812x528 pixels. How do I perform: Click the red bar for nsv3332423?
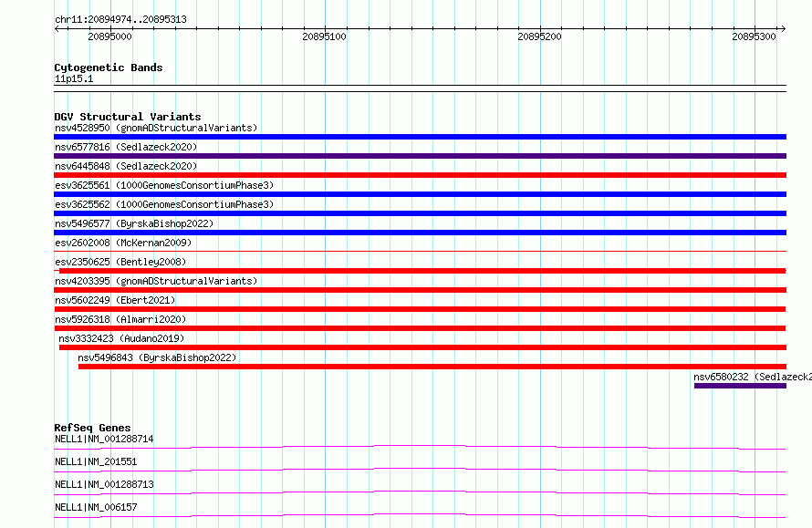[x=422, y=347]
